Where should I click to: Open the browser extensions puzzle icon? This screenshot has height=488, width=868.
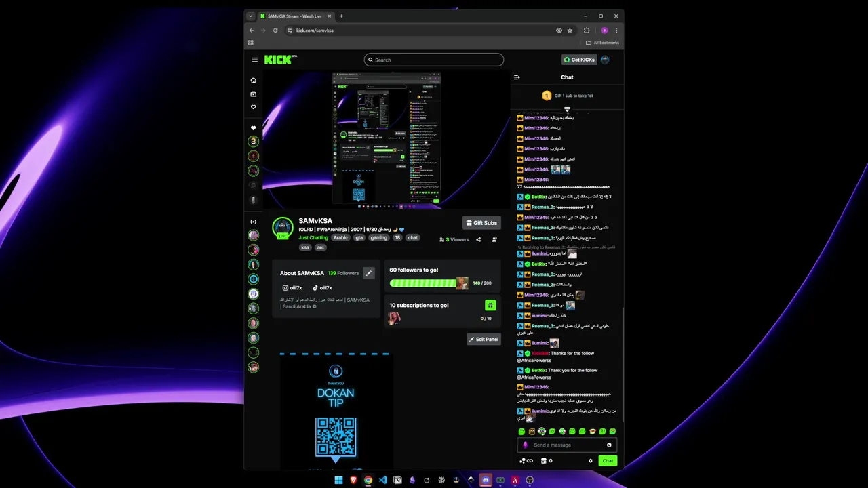point(587,30)
